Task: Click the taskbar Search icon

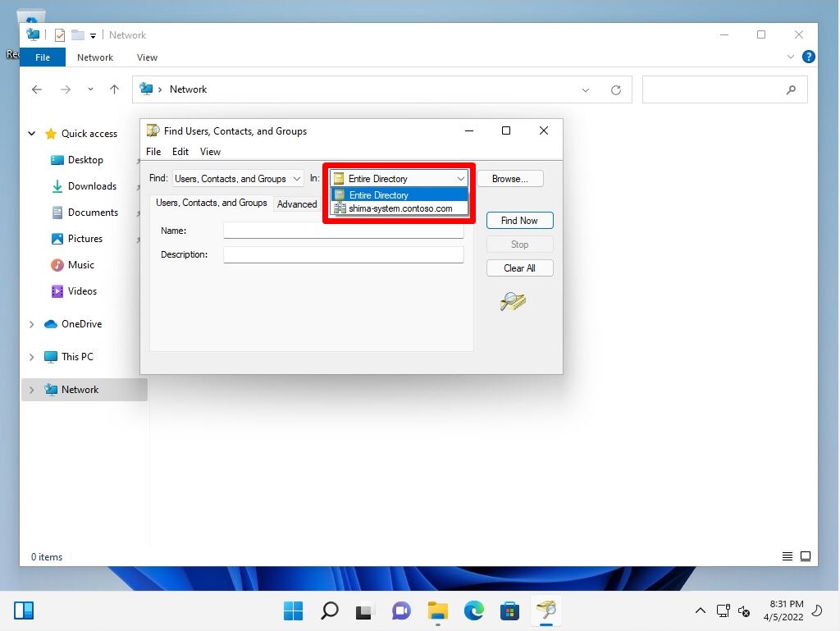Action: tap(329, 610)
